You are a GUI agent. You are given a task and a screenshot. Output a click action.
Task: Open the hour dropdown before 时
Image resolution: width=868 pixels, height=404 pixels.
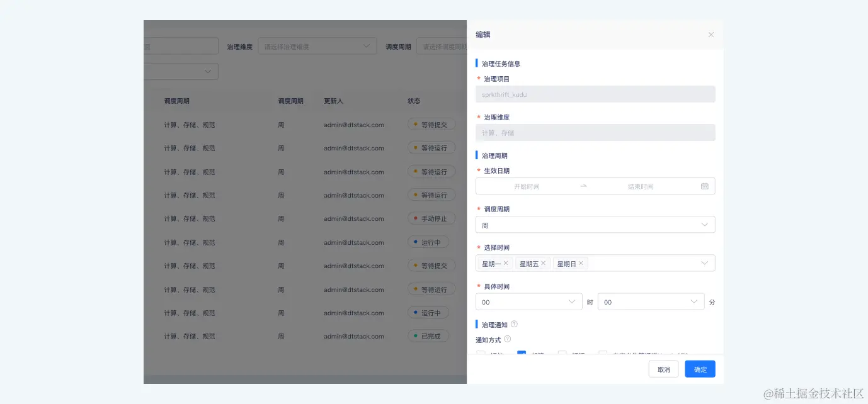529,302
